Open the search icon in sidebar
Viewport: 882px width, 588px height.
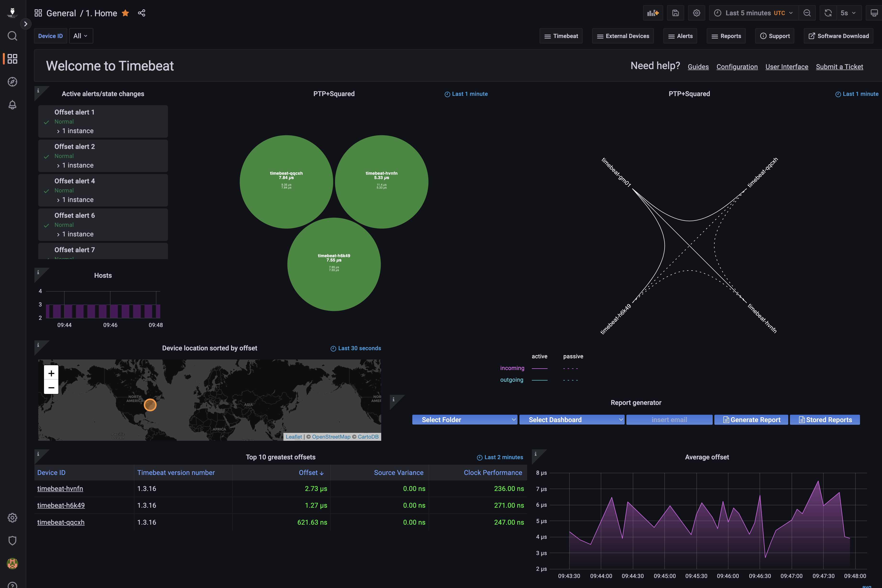tap(12, 36)
